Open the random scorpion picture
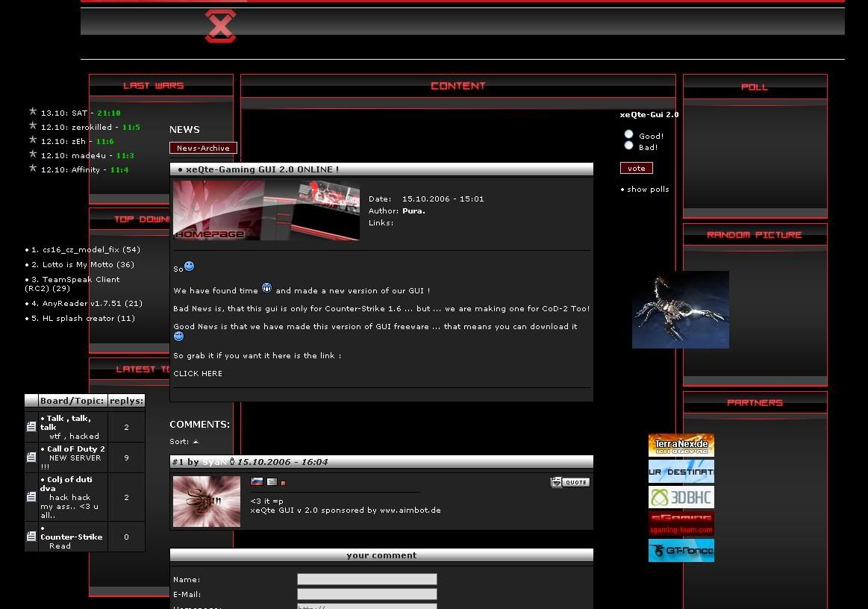868x609 pixels. coord(681,310)
